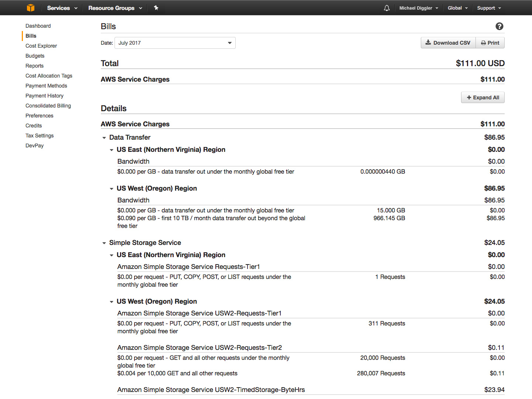
Task: Click the USW2-TimedStorage-ByteHrs line heading
Action: 211,390
